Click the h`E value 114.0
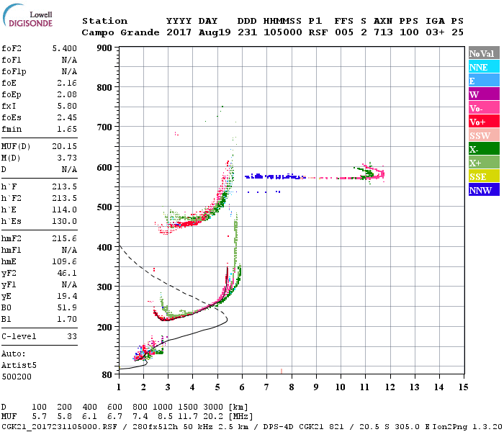Viewport: 504px width, 432px height. [x=65, y=210]
